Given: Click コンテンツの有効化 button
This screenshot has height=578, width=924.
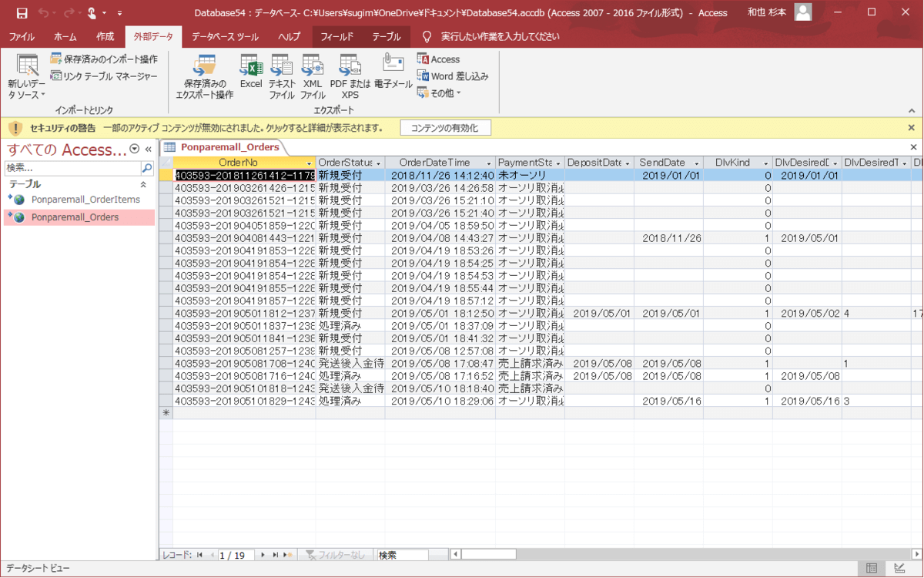Looking at the screenshot, I should (445, 128).
